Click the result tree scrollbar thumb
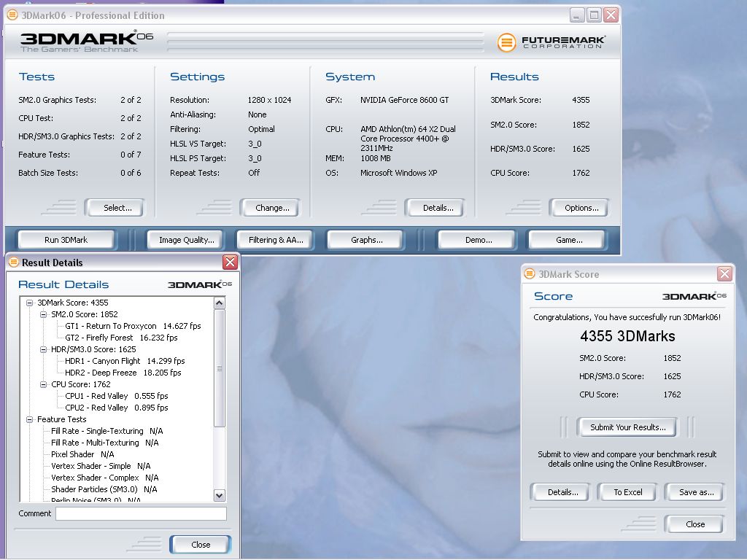Screen dimensions: 747x560 tap(219, 368)
